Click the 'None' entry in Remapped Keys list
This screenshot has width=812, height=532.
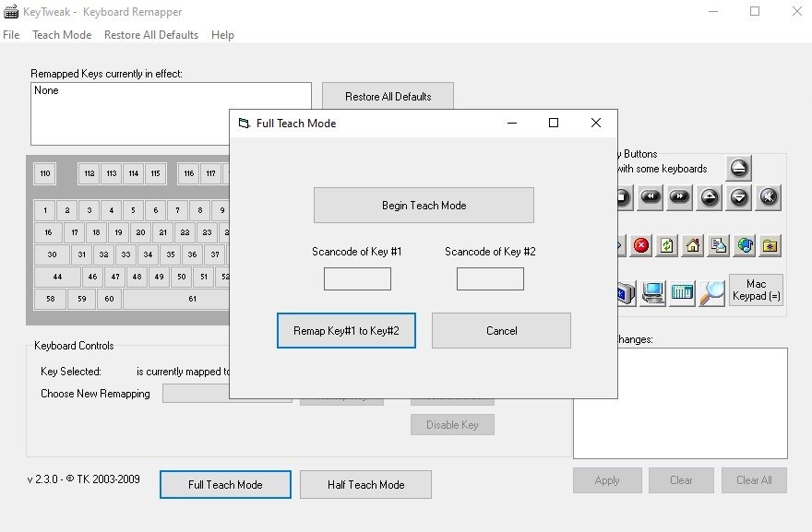tap(46, 90)
